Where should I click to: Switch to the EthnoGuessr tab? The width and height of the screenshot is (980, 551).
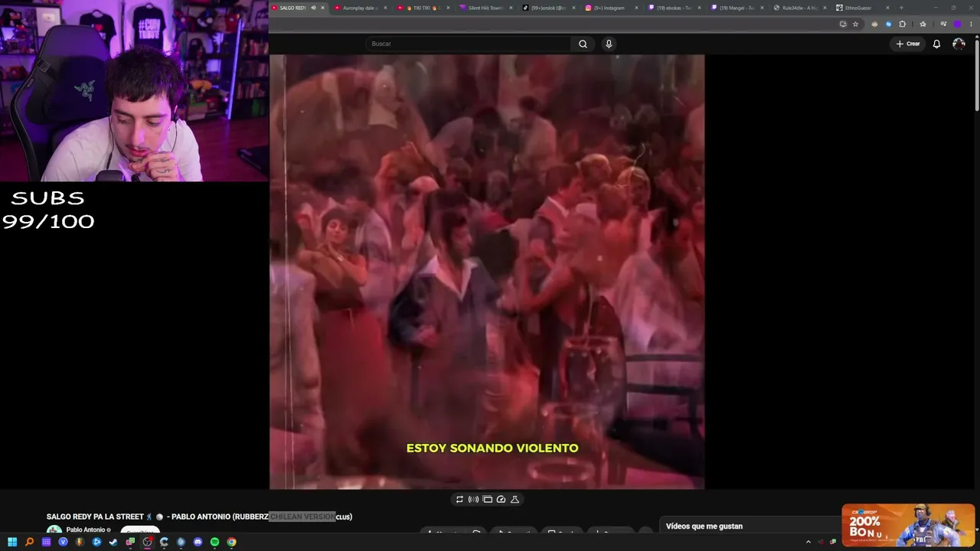click(x=862, y=8)
